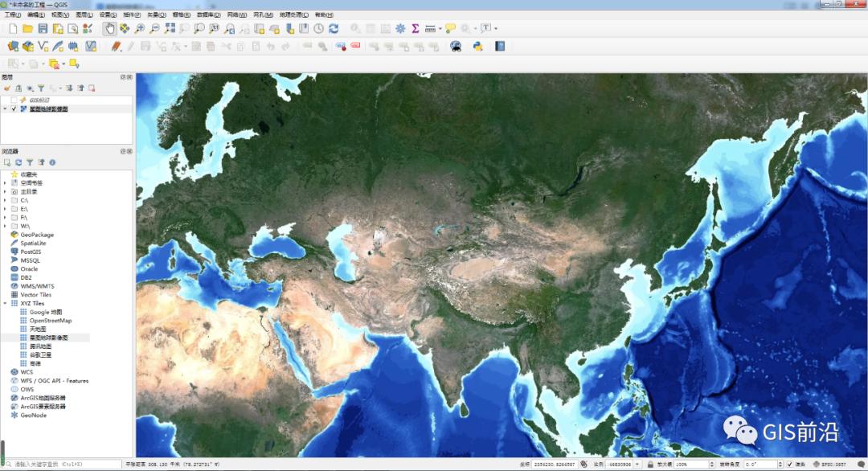Click the Refresh map canvas icon

tap(334, 28)
